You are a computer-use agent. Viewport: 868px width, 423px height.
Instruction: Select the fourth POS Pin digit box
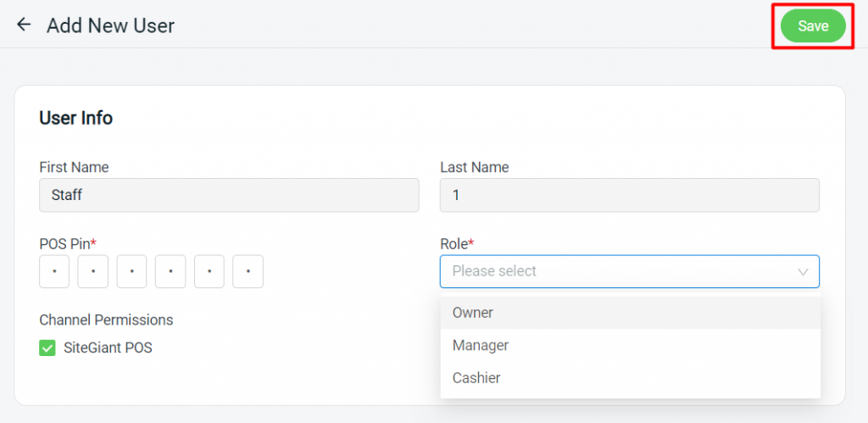[x=170, y=271]
